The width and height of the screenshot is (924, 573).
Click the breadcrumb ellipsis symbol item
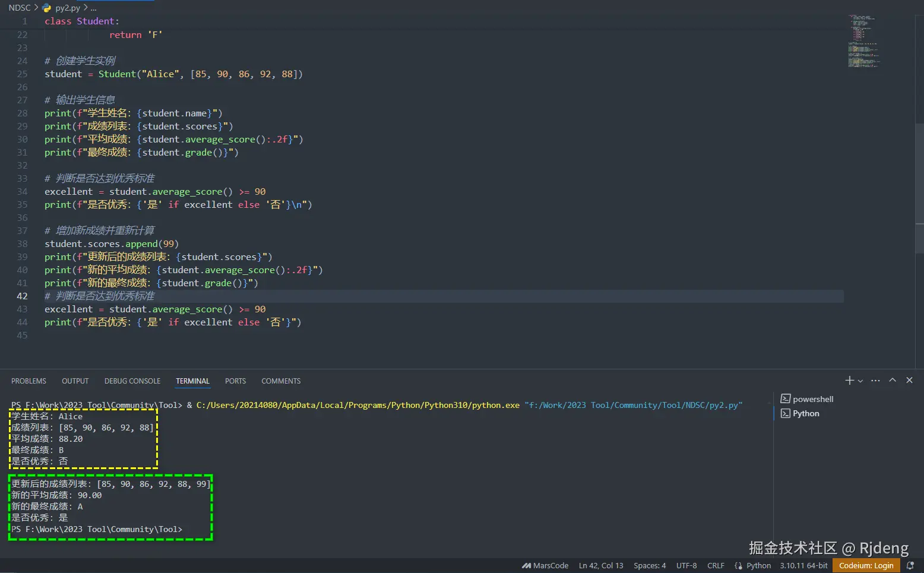93,8
